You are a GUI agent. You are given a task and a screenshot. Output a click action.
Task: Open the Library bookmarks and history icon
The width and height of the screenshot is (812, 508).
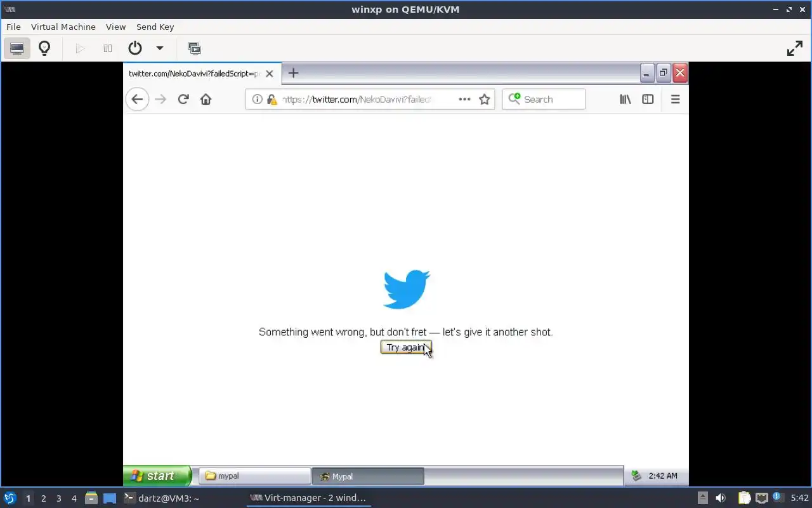[x=625, y=99]
